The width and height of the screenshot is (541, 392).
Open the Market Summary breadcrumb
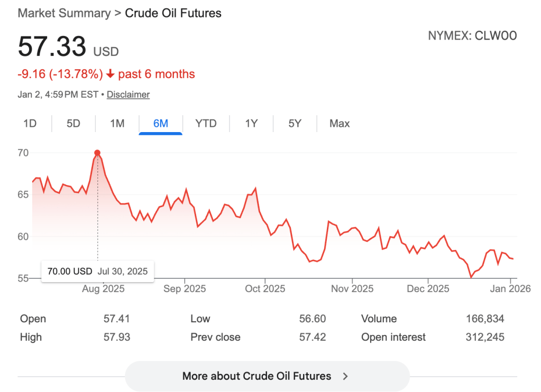[x=64, y=13]
